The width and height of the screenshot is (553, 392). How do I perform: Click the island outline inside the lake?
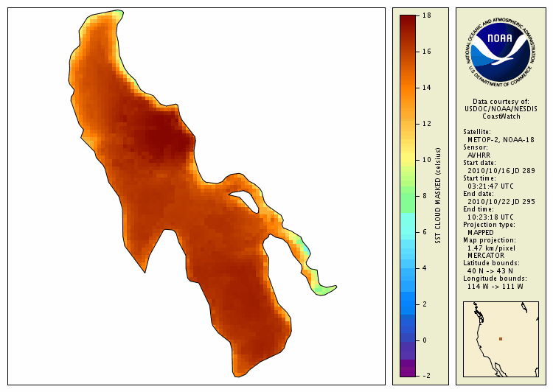[244, 201]
